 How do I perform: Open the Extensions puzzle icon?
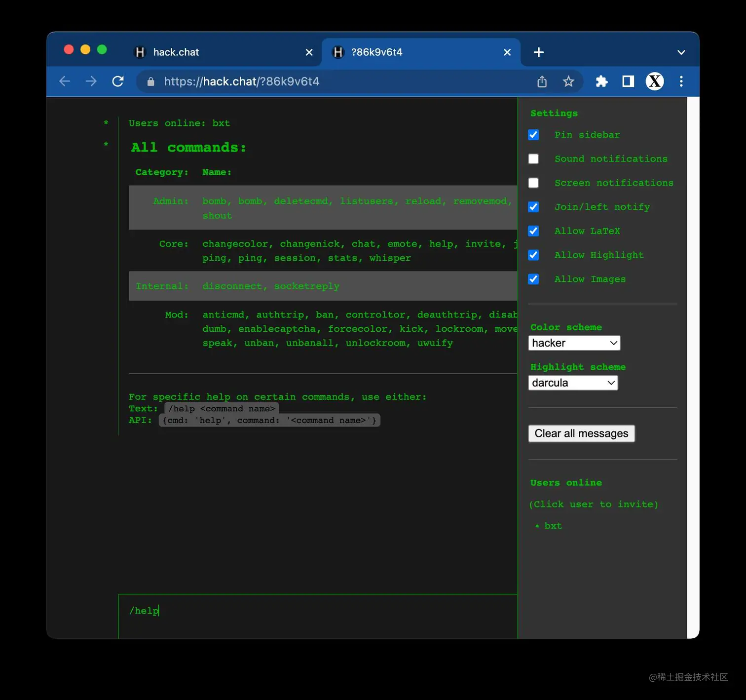click(x=601, y=81)
